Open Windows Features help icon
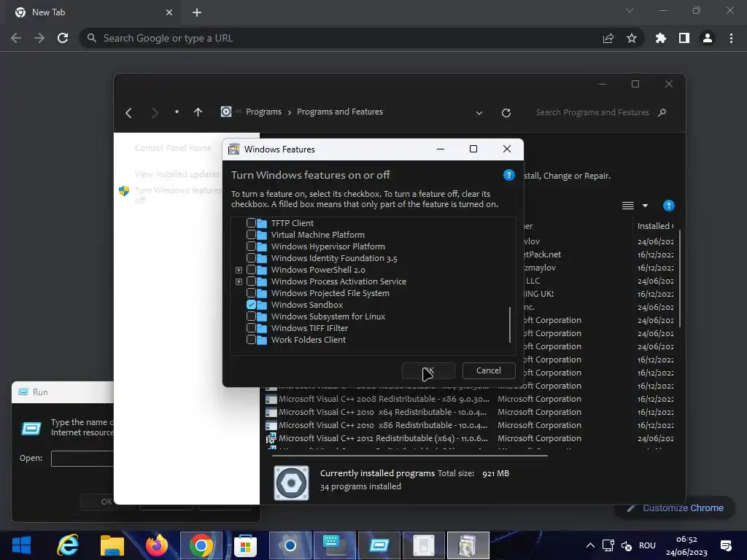Image resolution: width=747 pixels, height=560 pixels. [508, 175]
